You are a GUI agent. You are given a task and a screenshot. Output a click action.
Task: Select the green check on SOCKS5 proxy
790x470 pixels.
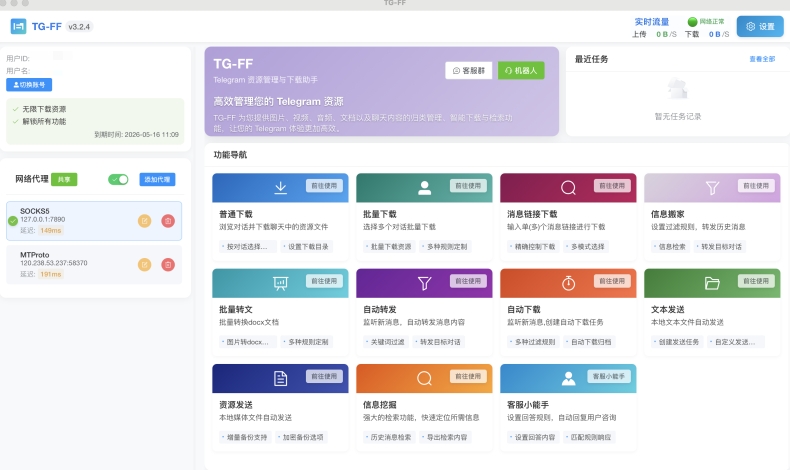click(x=13, y=221)
